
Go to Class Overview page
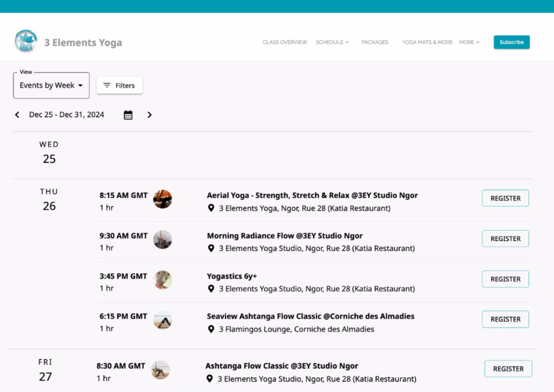click(x=285, y=42)
